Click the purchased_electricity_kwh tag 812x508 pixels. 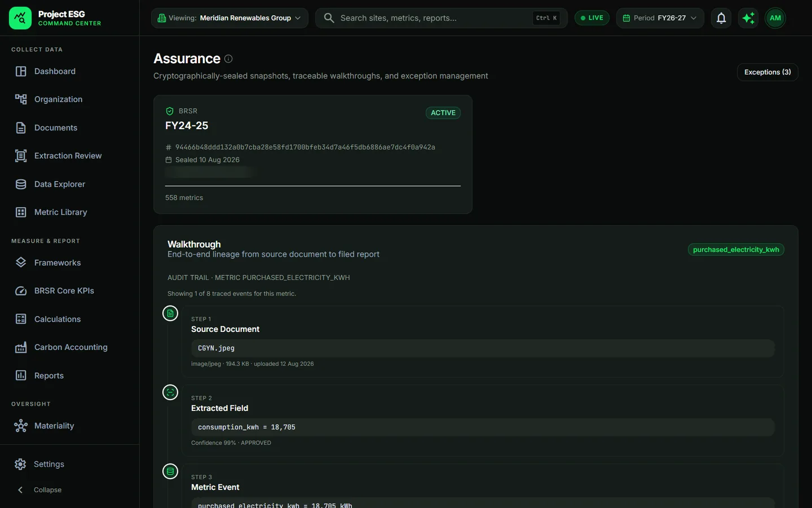coord(736,249)
